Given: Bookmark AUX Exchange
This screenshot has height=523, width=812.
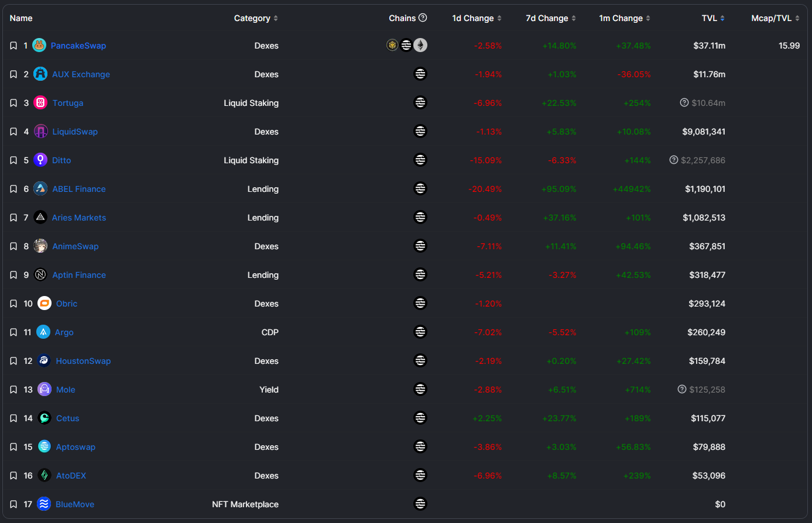Looking at the screenshot, I should click(13, 74).
